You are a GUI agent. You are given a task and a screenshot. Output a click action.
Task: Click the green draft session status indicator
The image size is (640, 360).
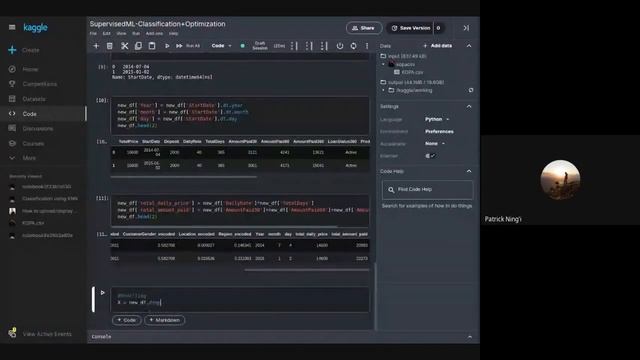point(242,46)
